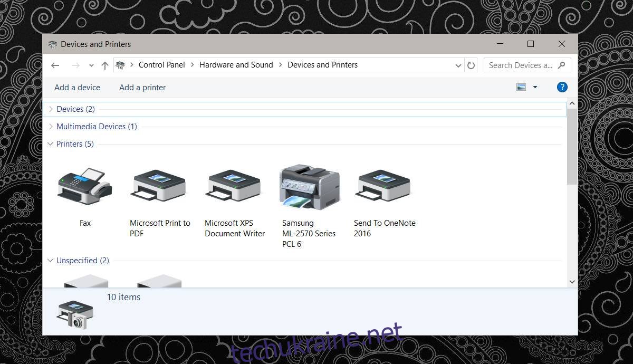Select the Send To OneNote 2016 printer icon

click(x=383, y=186)
